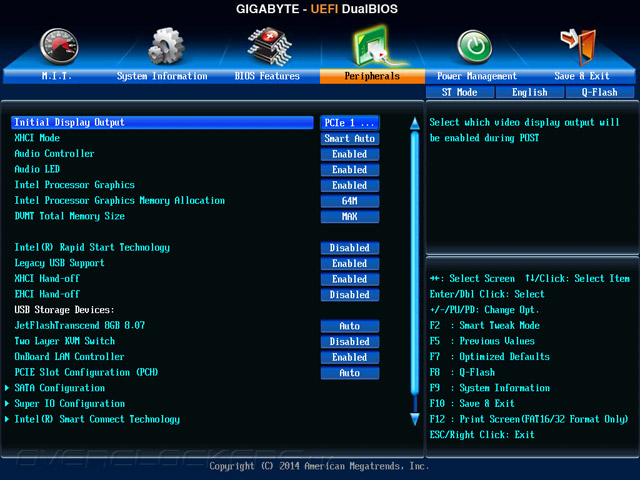Viewport: 640px width, 480px height.
Task: Launch Q-Flash from the top button
Action: coord(600,92)
